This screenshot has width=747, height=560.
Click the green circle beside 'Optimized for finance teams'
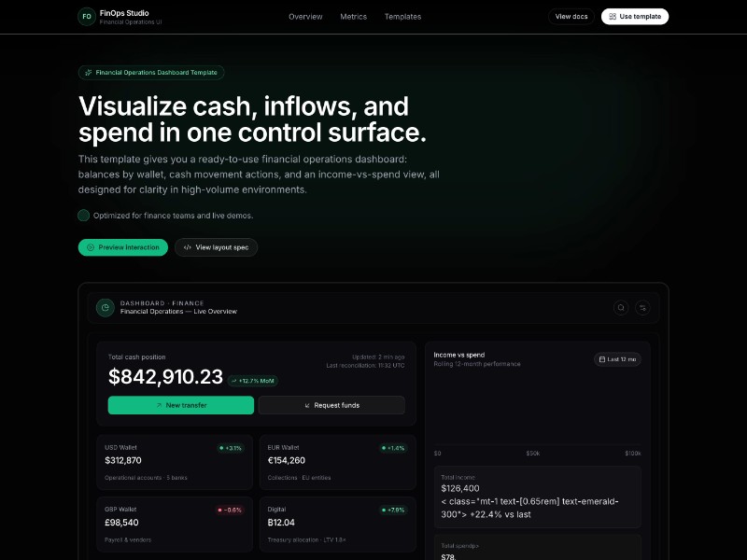[x=84, y=216]
